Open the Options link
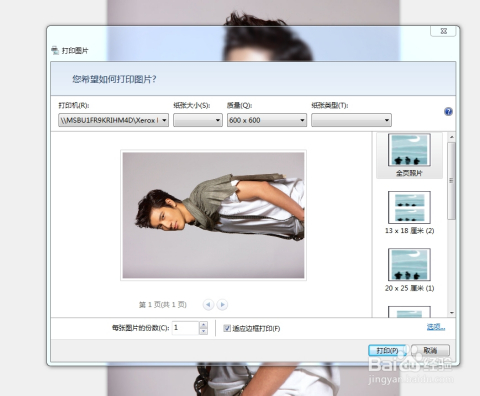The image size is (480, 396). point(436,327)
